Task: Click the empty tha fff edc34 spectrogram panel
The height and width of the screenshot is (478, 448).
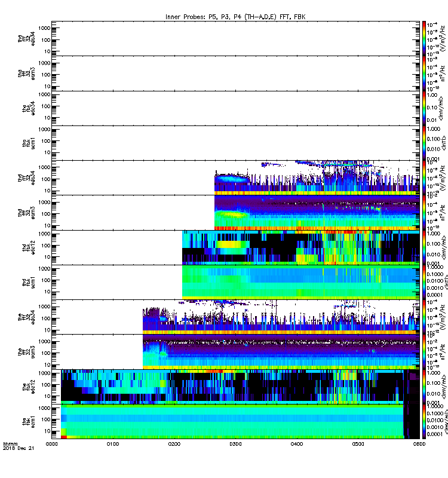Action: [x=235, y=38]
